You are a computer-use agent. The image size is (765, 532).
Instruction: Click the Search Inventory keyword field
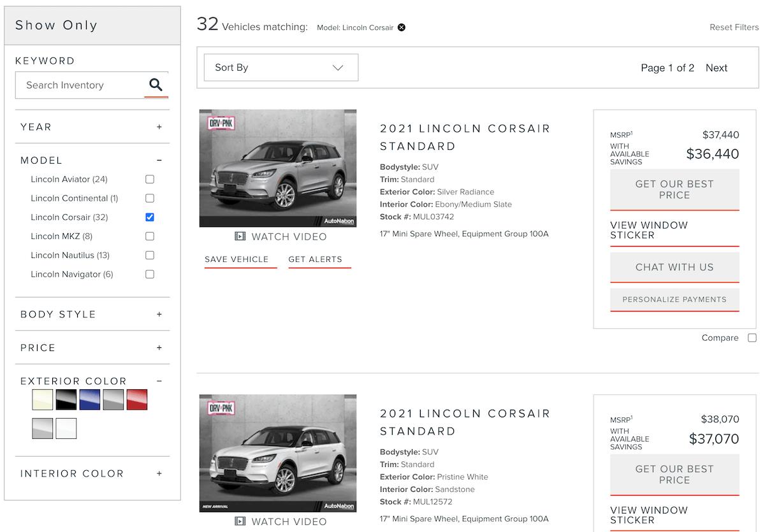tap(80, 85)
